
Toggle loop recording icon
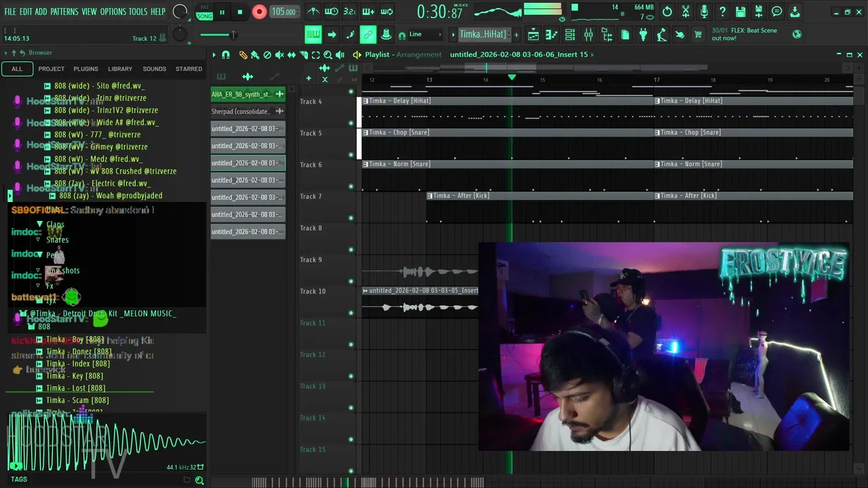point(387,12)
